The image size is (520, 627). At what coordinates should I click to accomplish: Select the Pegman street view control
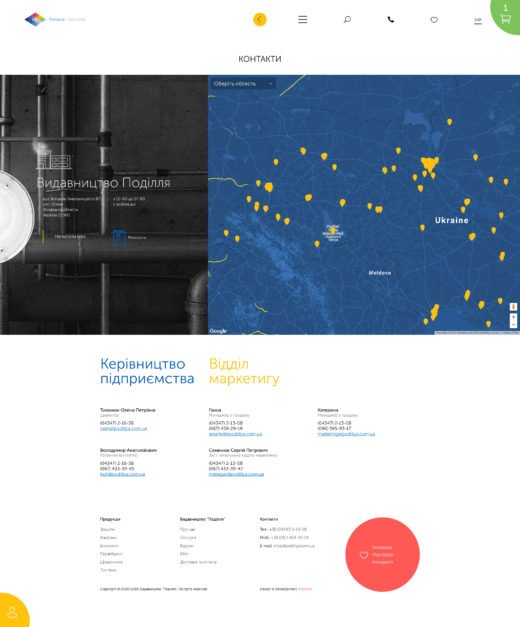pyautogui.click(x=513, y=307)
